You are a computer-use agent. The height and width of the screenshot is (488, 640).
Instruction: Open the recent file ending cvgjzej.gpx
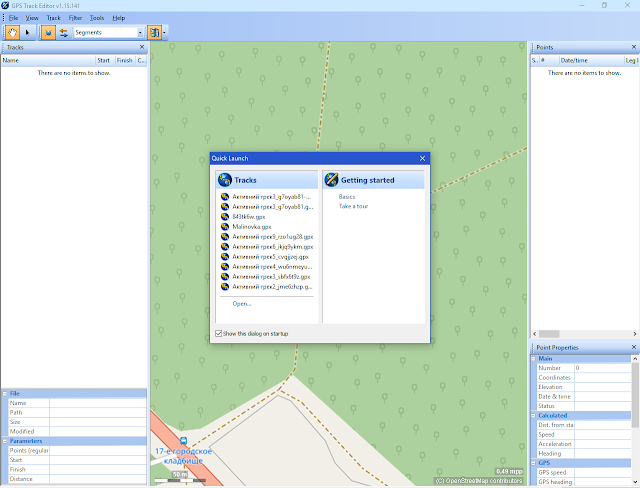(270, 257)
